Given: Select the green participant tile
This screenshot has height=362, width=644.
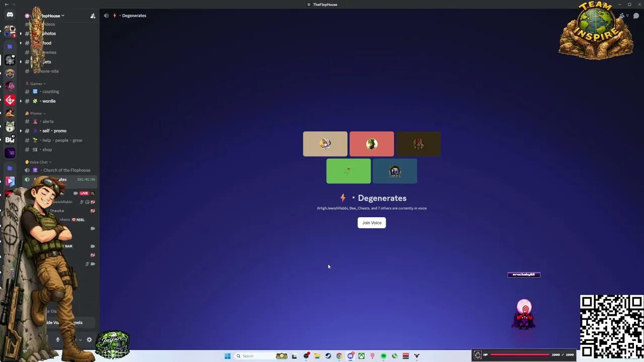Looking at the screenshot, I should (x=349, y=171).
